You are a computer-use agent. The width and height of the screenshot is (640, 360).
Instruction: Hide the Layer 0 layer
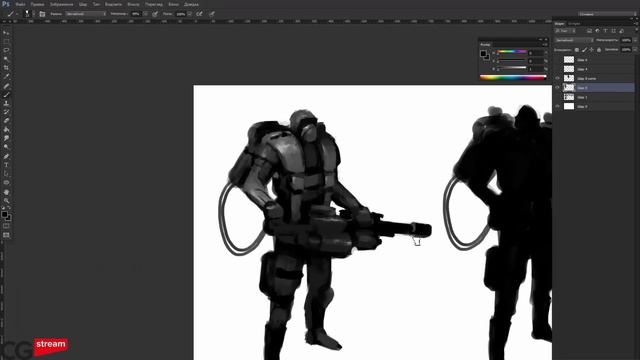[x=558, y=107]
